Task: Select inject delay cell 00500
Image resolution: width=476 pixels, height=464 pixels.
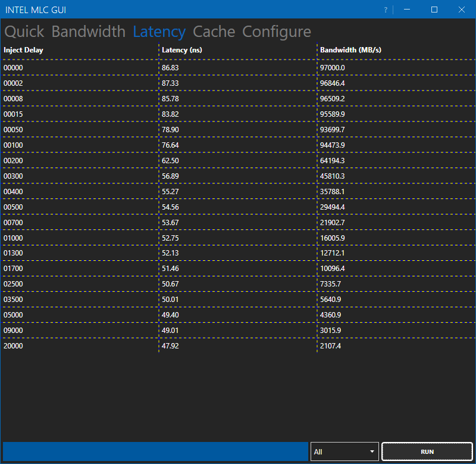Action: 13,207
